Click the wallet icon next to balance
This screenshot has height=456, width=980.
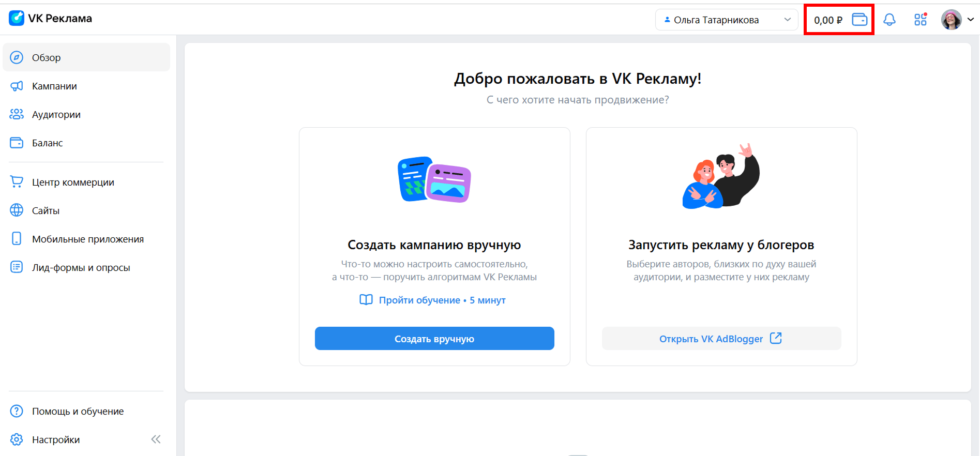click(860, 20)
